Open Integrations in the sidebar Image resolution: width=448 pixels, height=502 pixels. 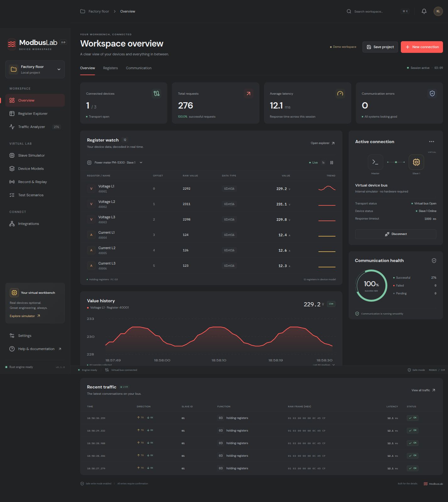35,224
